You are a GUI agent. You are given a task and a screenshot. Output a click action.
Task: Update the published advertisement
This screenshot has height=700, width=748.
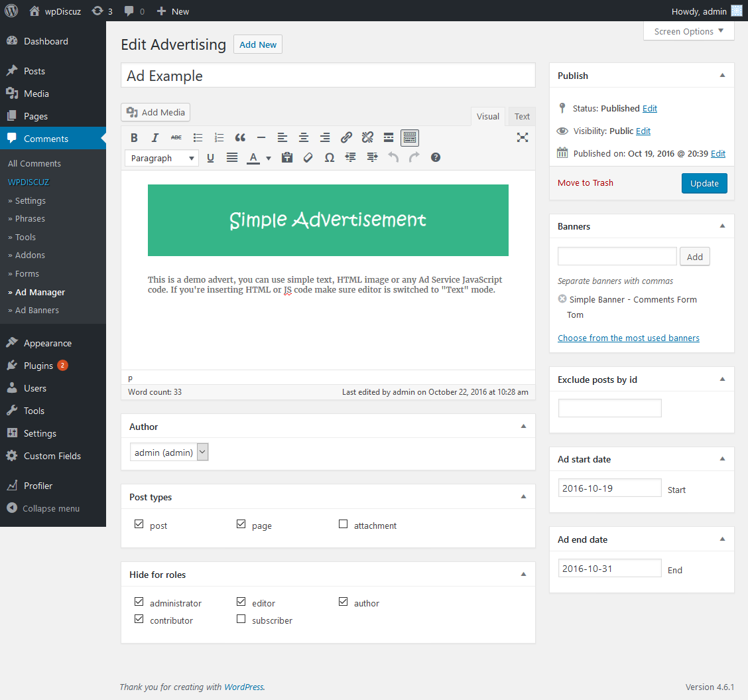704,183
